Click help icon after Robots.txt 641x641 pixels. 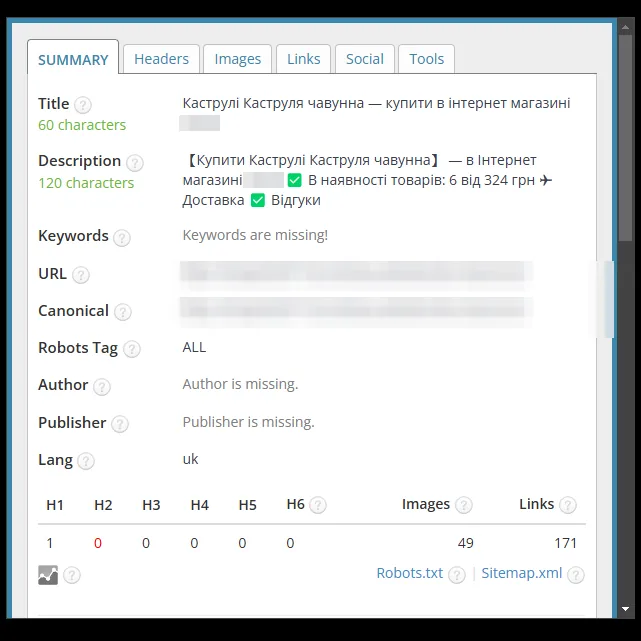click(x=457, y=575)
